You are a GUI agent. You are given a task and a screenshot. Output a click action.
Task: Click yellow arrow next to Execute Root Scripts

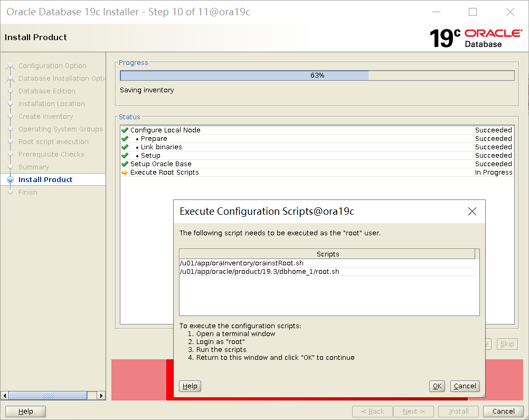[125, 173]
